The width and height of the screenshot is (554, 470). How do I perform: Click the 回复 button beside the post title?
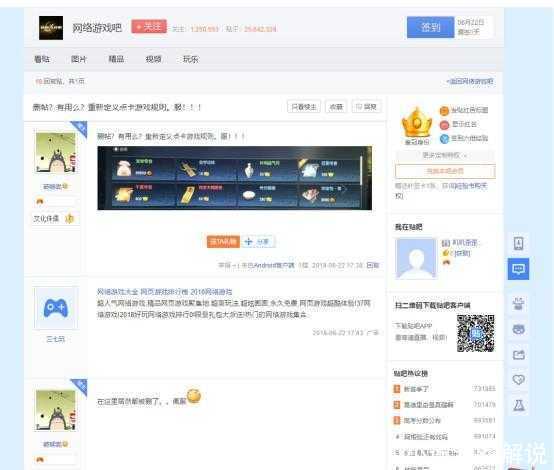pyautogui.click(x=367, y=107)
